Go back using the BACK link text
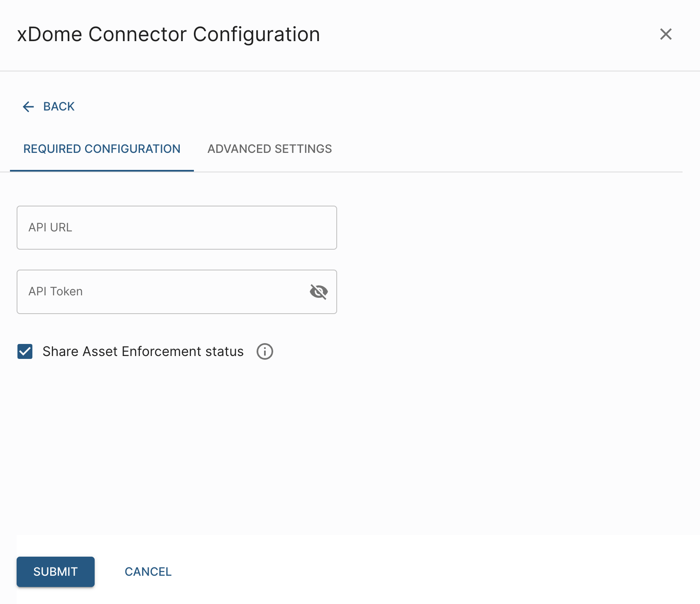Screen dimensions: 700x604 click(59, 107)
